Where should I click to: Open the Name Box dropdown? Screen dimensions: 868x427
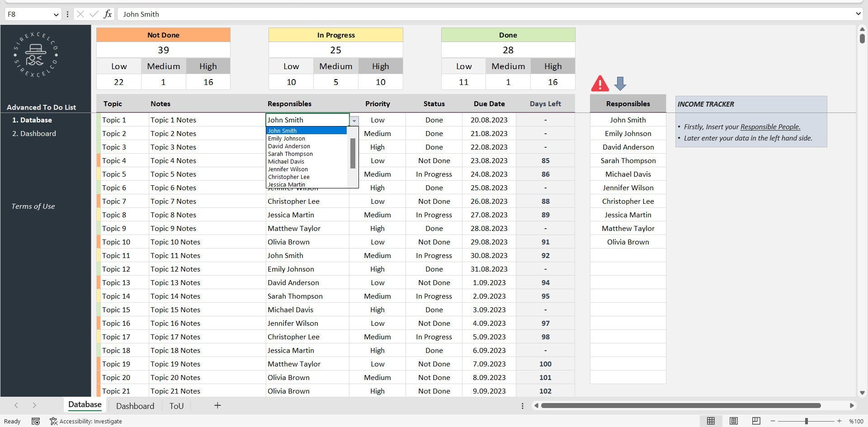click(56, 14)
